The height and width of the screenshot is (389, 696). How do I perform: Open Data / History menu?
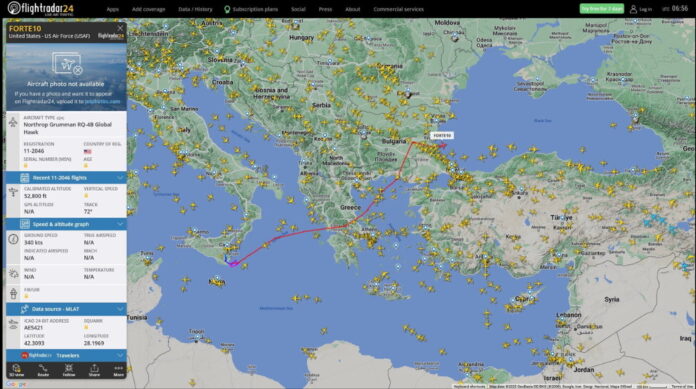coord(195,9)
